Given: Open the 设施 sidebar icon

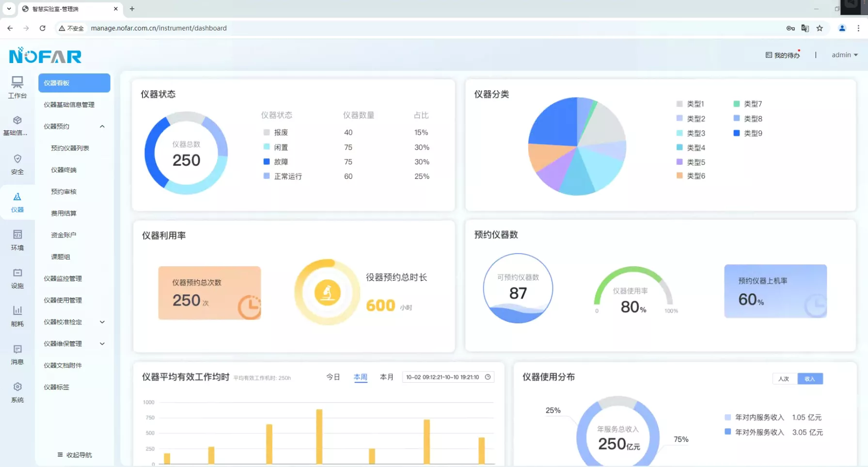Looking at the screenshot, I should coord(17,273).
